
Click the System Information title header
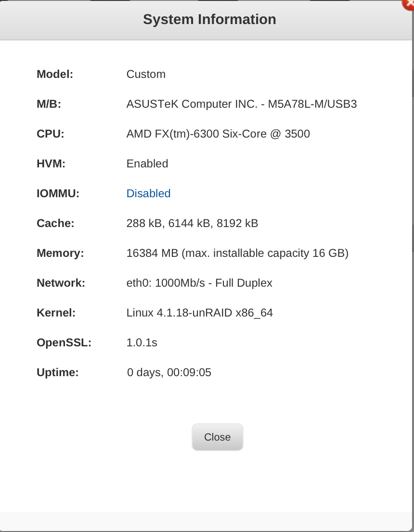tap(209, 20)
